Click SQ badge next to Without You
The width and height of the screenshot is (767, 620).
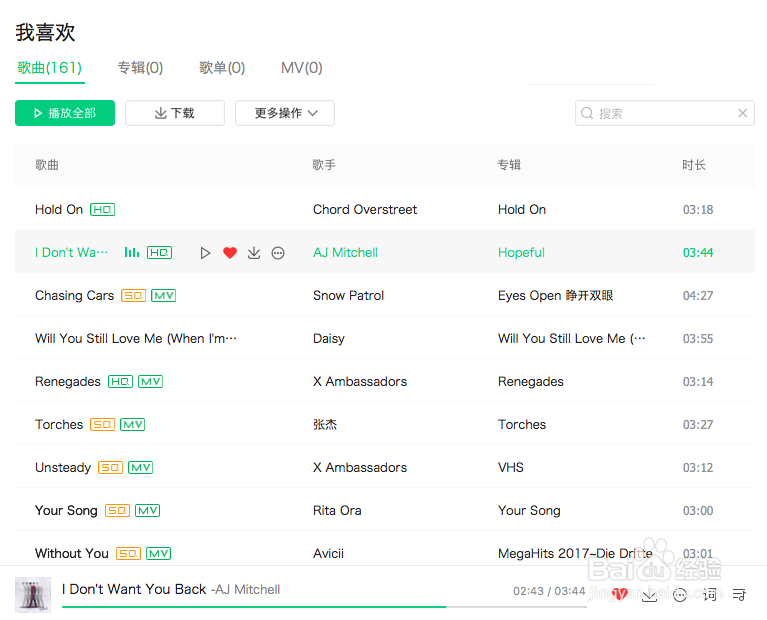click(x=128, y=553)
